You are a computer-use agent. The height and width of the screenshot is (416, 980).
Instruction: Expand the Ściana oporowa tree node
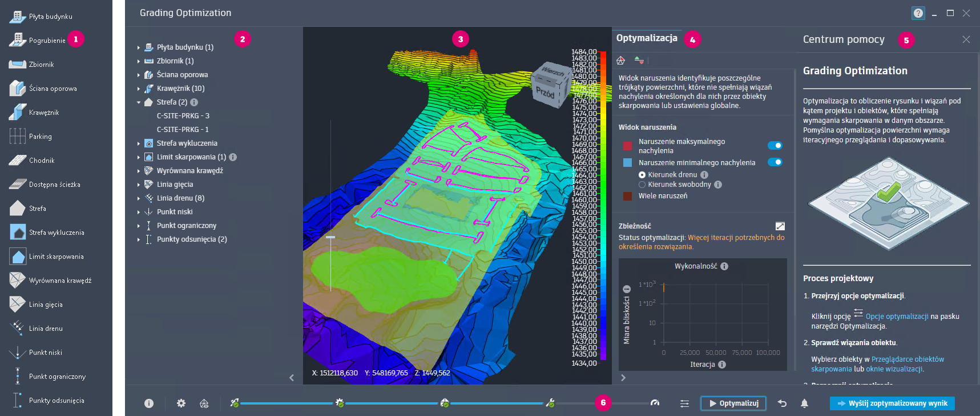click(139, 75)
